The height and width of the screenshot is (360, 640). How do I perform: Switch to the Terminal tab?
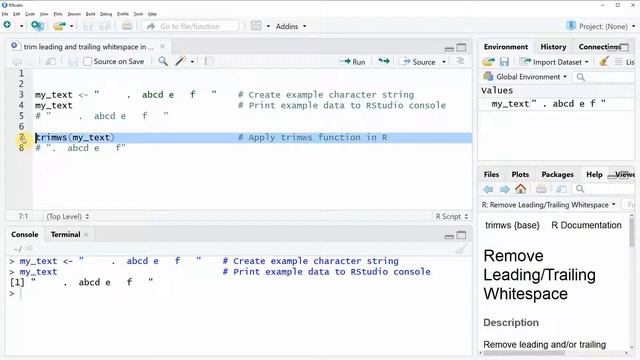[65, 234]
